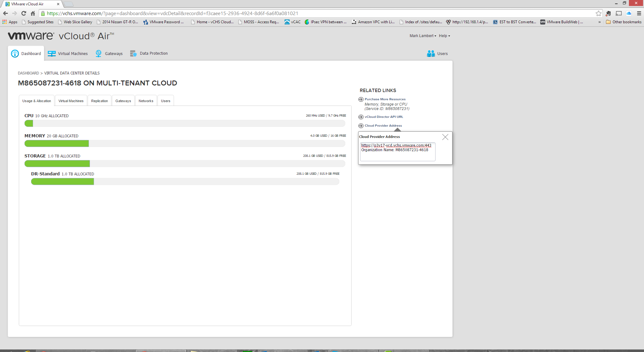Go to DASHBOARD breadcrumb link
The width and height of the screenshot is (644, 352).
click(x=28, y=73)
